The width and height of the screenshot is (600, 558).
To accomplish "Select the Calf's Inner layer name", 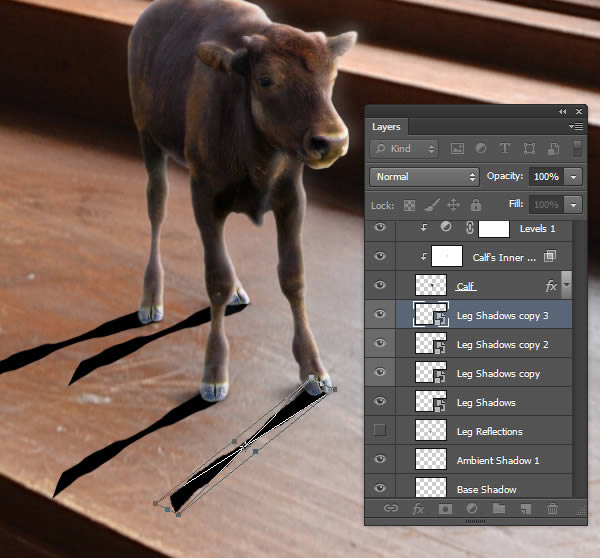I will click(x=504, y=258).
